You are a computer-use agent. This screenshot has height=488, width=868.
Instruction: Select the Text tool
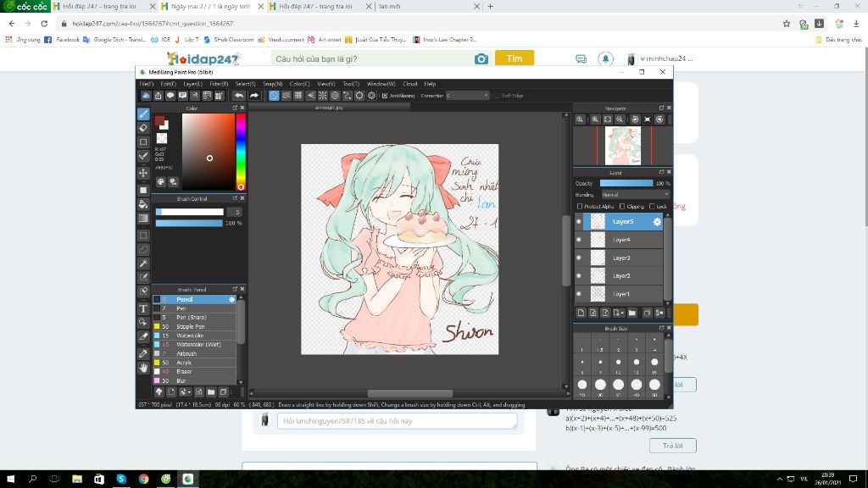[143, 308]
